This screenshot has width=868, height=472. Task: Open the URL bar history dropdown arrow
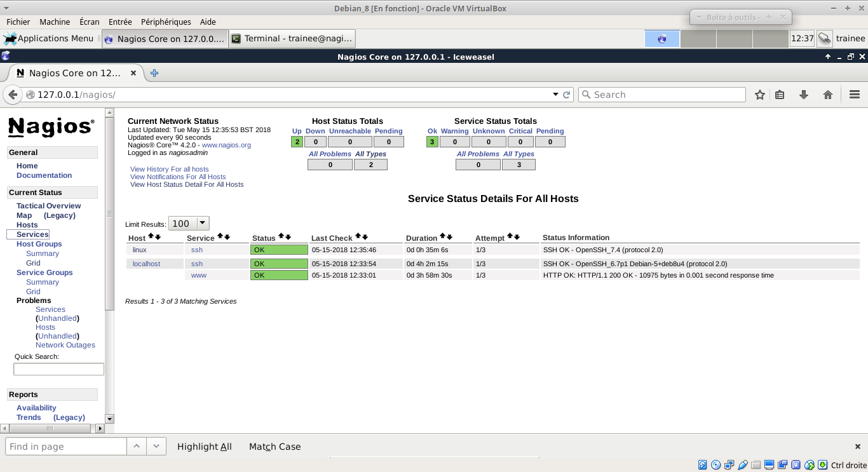555,95
